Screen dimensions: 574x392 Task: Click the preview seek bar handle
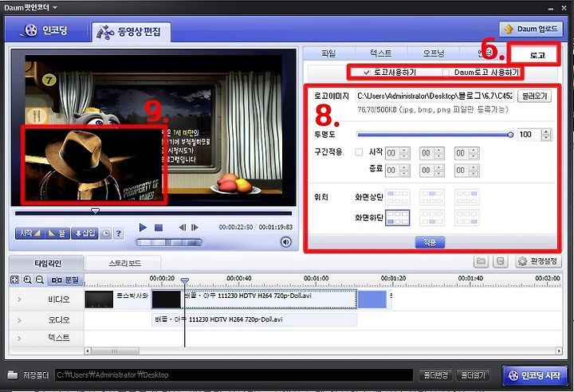click(95, 211)
